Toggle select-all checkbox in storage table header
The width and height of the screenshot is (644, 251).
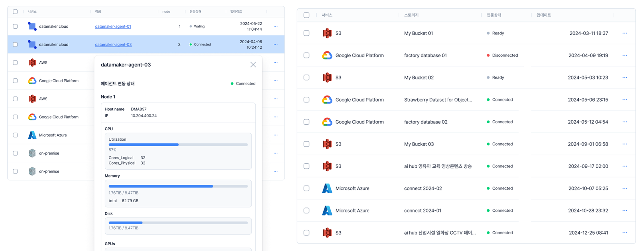click(307, 15)
